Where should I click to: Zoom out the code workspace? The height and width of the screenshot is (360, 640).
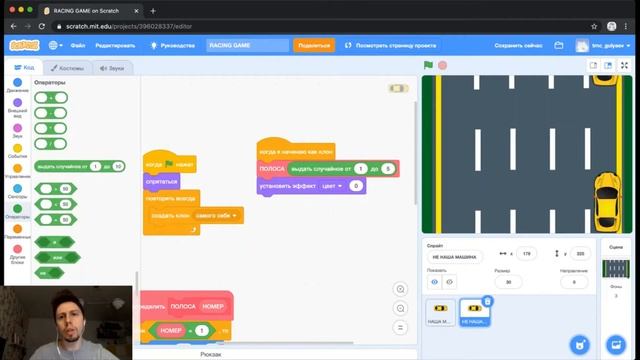(x=400, y=309)
